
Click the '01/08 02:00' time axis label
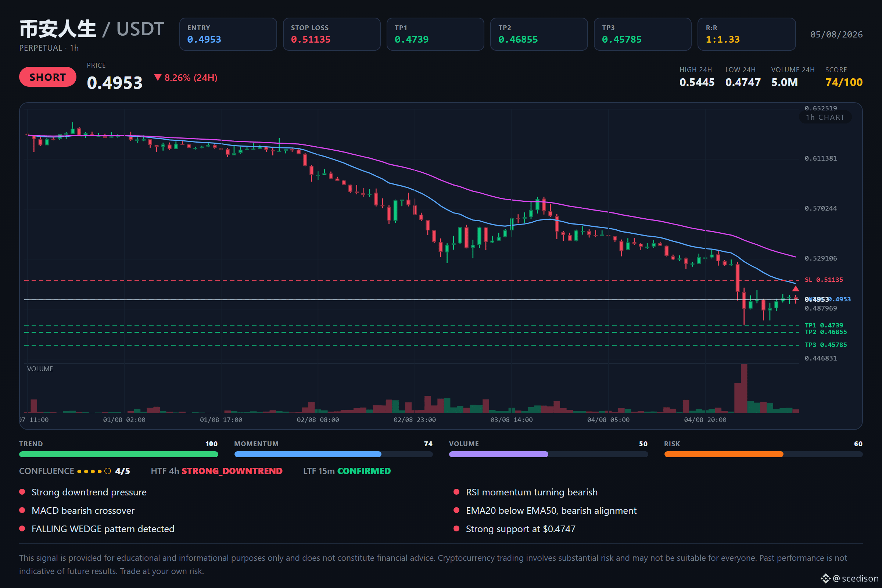(x=124, y=420)
